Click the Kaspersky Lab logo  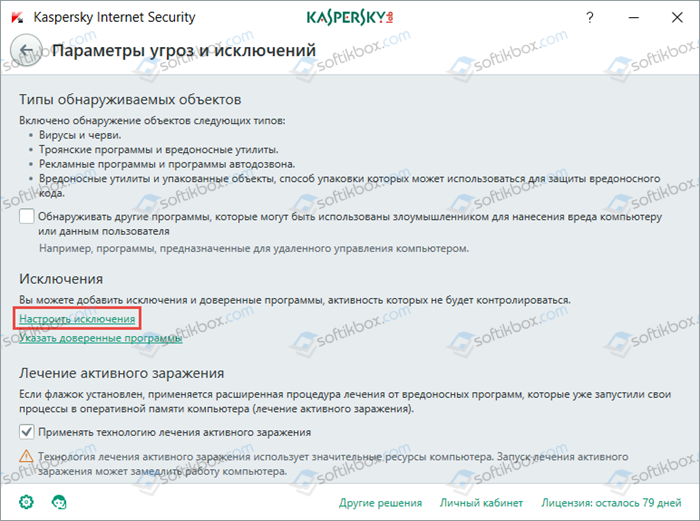(350, 17)
